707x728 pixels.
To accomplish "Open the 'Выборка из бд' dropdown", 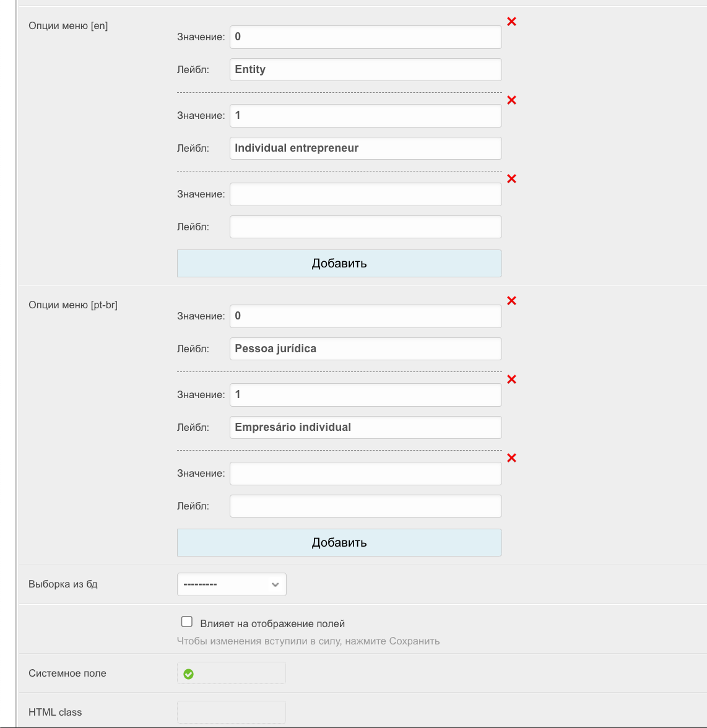I will (x=232, y=584).
